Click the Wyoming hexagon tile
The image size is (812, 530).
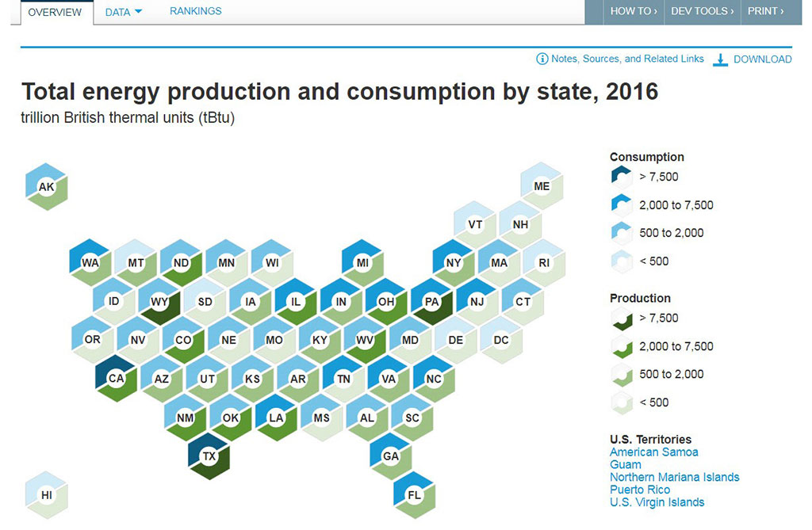click(159, 301)
